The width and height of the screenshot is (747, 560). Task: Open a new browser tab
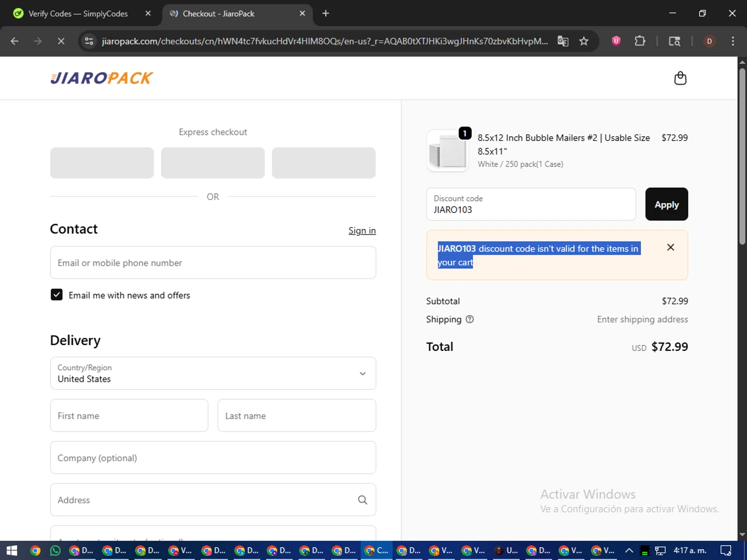[x=326, y=13]
